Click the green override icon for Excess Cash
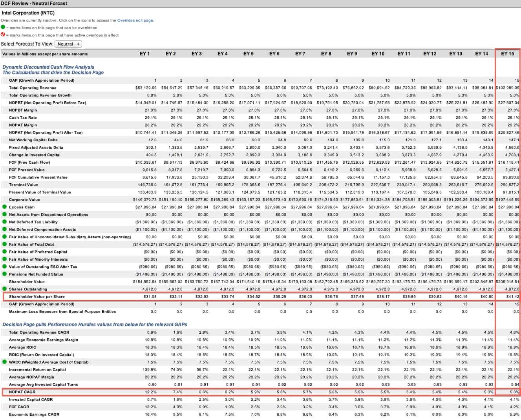 [x=4, y=207]
